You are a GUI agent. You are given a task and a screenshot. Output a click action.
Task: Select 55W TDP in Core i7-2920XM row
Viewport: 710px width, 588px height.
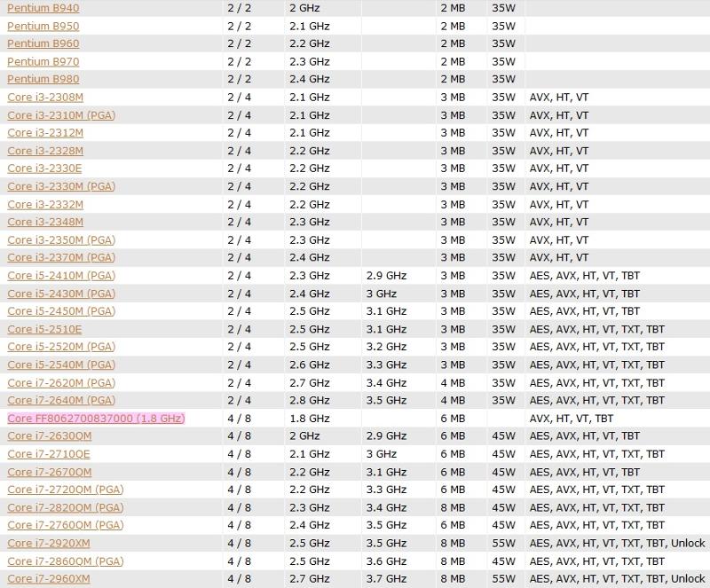503,543
